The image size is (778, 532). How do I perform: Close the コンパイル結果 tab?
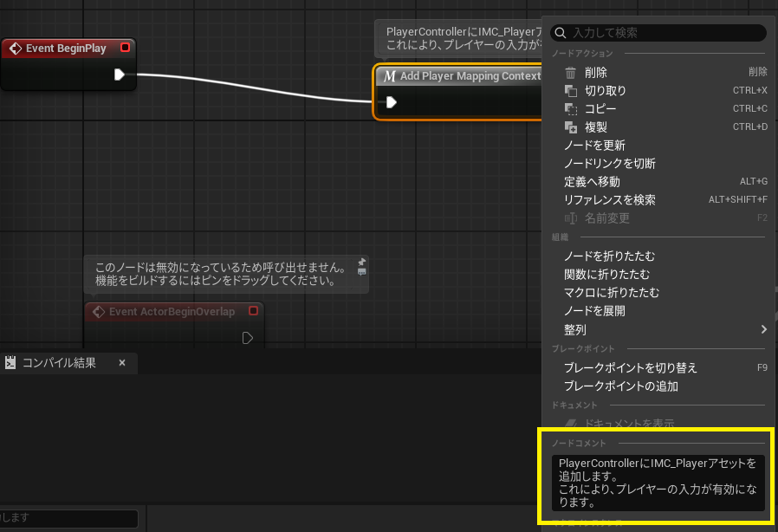coord(122,363)
